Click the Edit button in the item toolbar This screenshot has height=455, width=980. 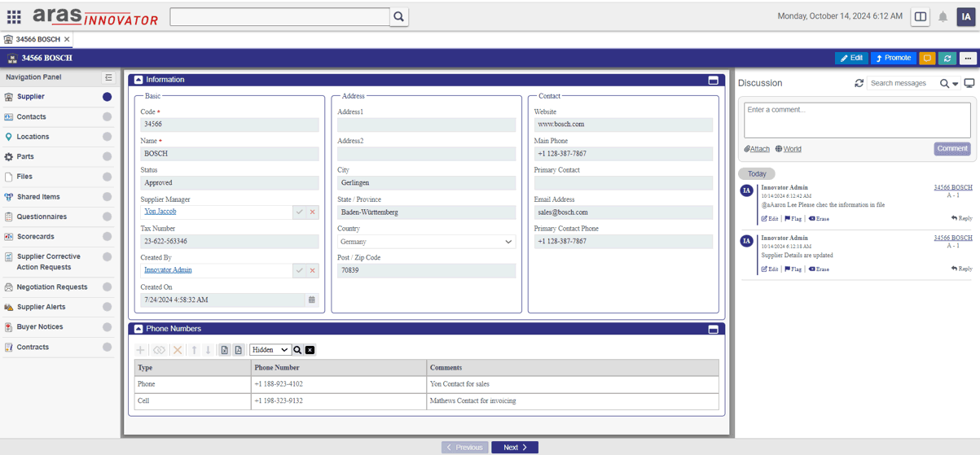(x=852, y=59)
